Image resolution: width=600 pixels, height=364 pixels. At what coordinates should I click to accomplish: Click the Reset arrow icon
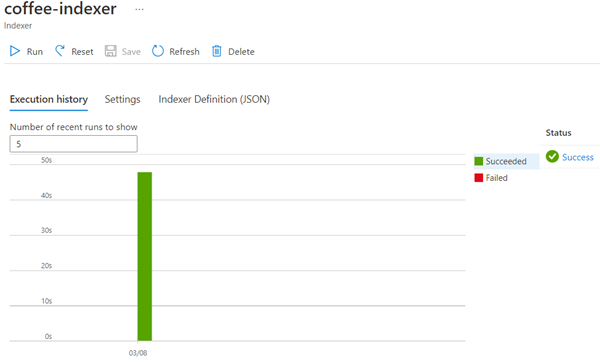pos(60,51)
